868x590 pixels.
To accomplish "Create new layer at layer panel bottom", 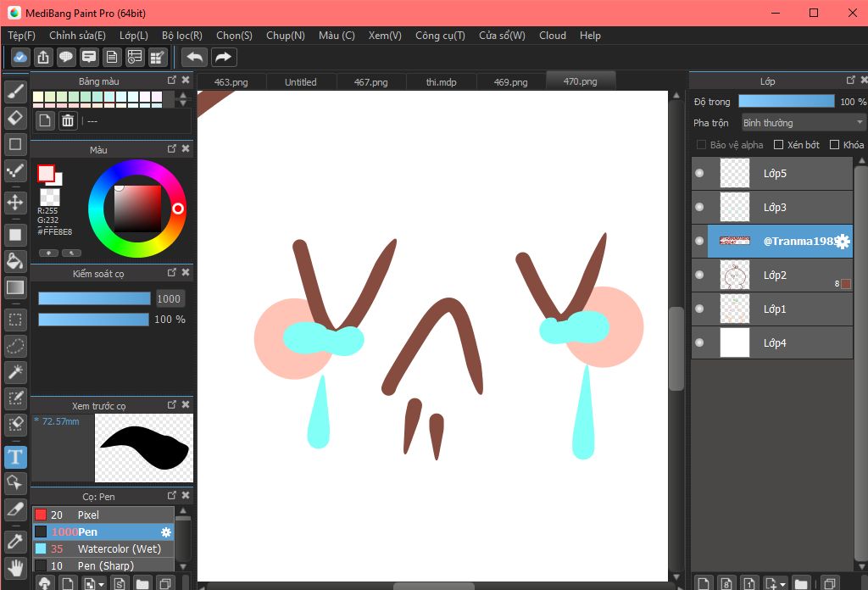I will 703,583.
